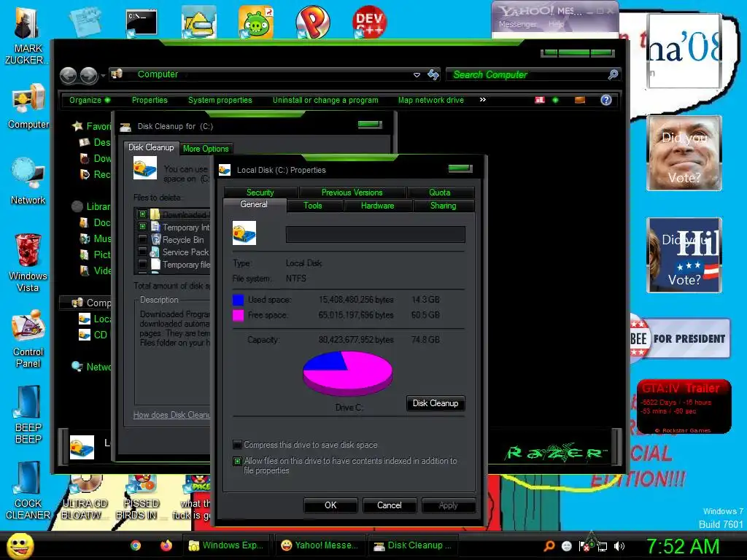Launch the red P ball desktop icon

click(x=312, y=22)
